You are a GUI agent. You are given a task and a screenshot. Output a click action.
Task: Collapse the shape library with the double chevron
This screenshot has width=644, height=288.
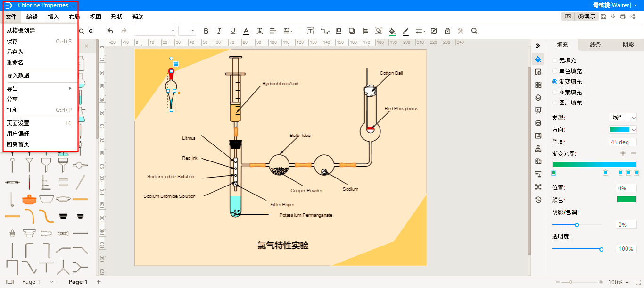[x=91, y=31]
